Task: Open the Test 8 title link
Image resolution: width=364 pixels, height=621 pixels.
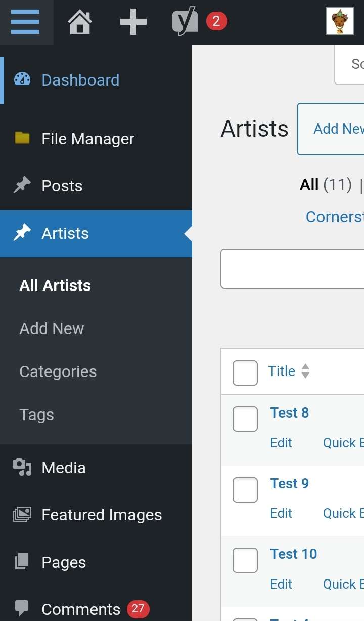Action: (x=289, y=412)
